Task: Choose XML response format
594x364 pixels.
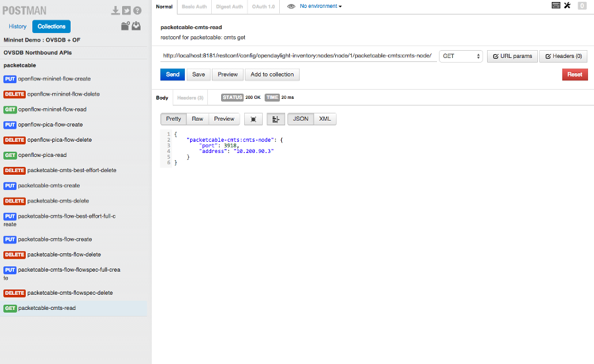Action: click(325, 119)
